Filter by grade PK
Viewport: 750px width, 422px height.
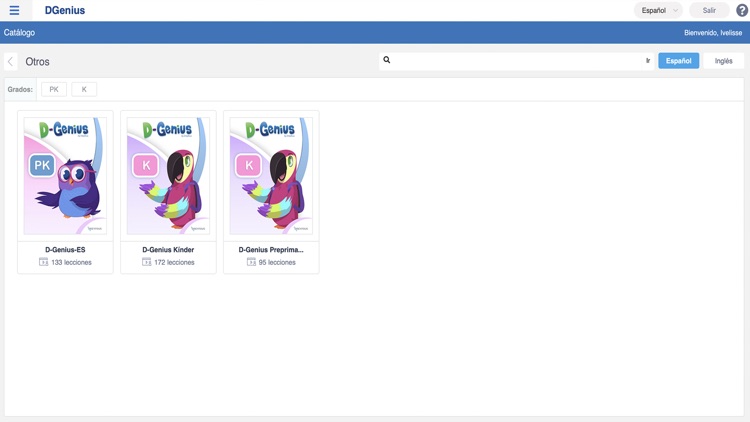54,89
